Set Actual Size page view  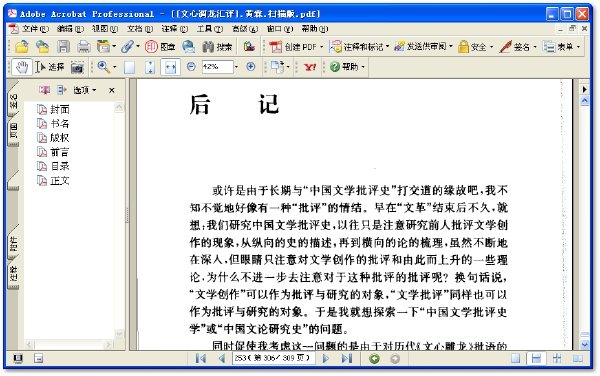(130, 68)
